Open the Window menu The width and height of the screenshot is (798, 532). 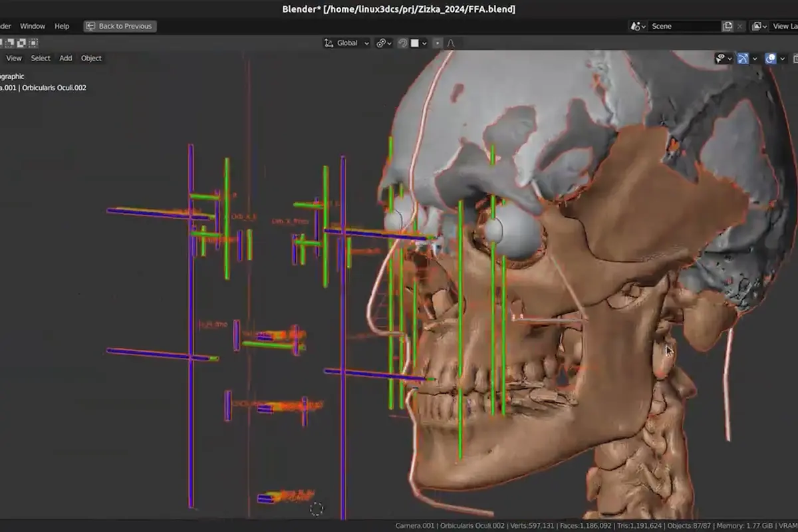pos(33,26)
